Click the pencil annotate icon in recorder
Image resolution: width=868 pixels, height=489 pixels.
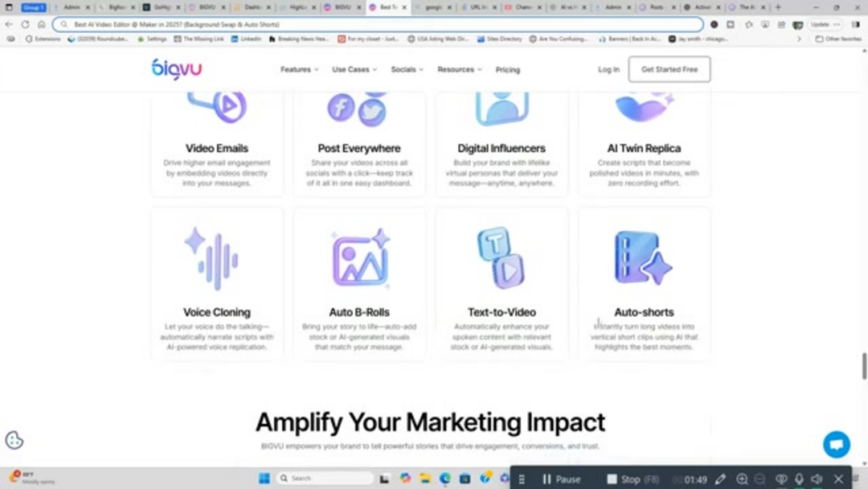point(721,479)
